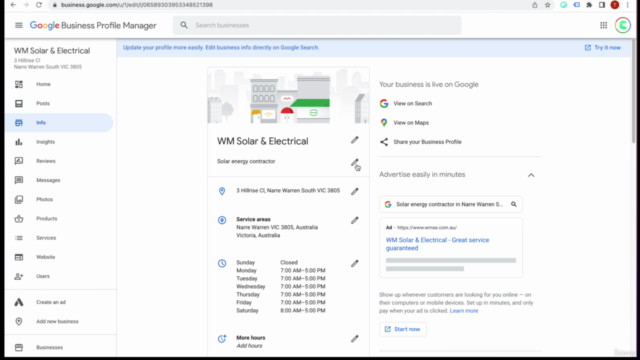Click the Learn more link
Screen dimensions: 640x360
click(464, 311)
